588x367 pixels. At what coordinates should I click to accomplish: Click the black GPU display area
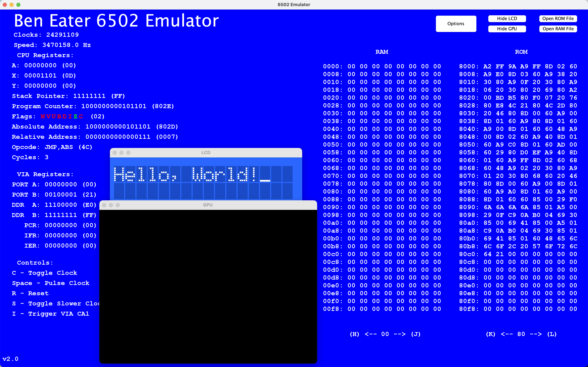pos(208,286)
